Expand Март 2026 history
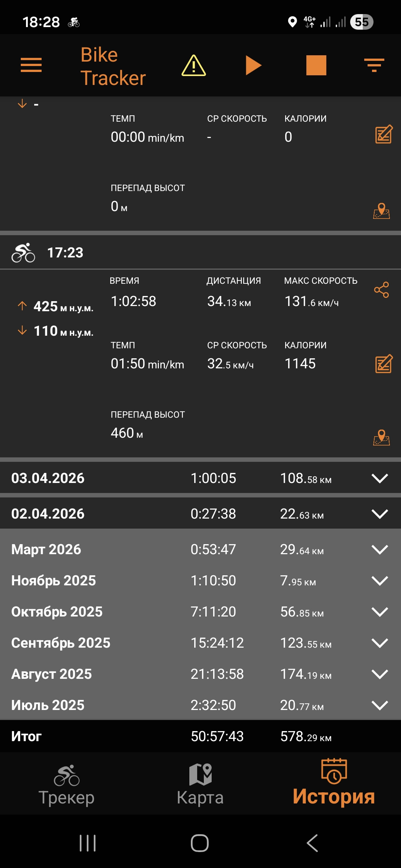 (380, 549)
